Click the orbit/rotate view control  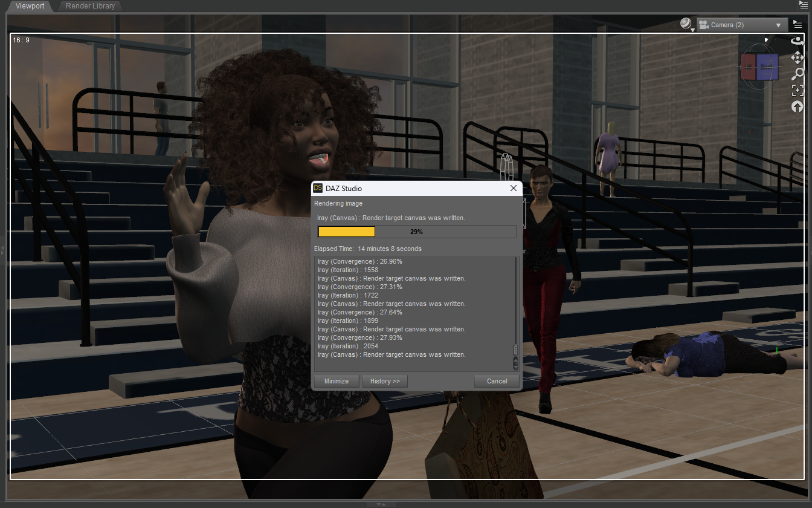point(797,42)
